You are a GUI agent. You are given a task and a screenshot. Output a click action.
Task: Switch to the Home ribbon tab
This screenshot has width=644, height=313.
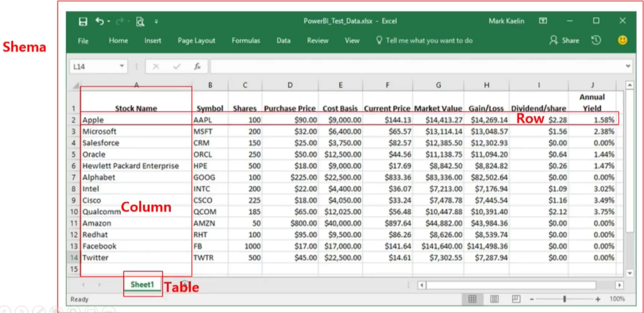point(118,40)
